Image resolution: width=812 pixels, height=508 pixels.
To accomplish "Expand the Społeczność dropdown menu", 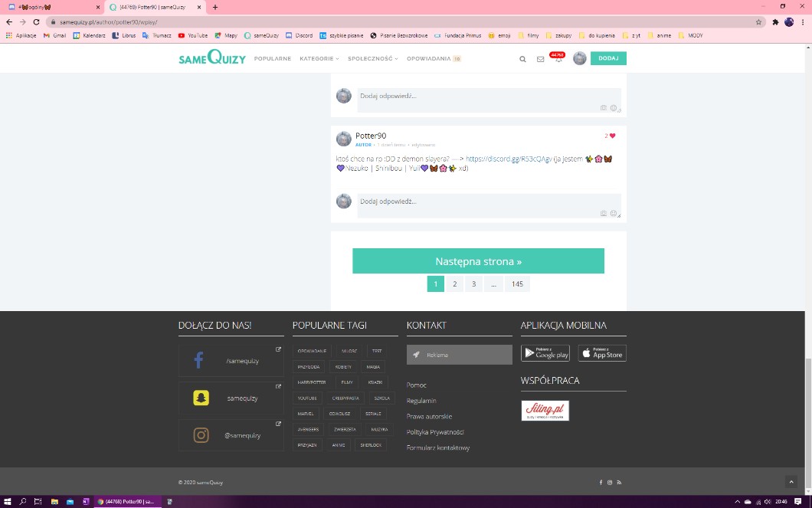I will [372, 59].
